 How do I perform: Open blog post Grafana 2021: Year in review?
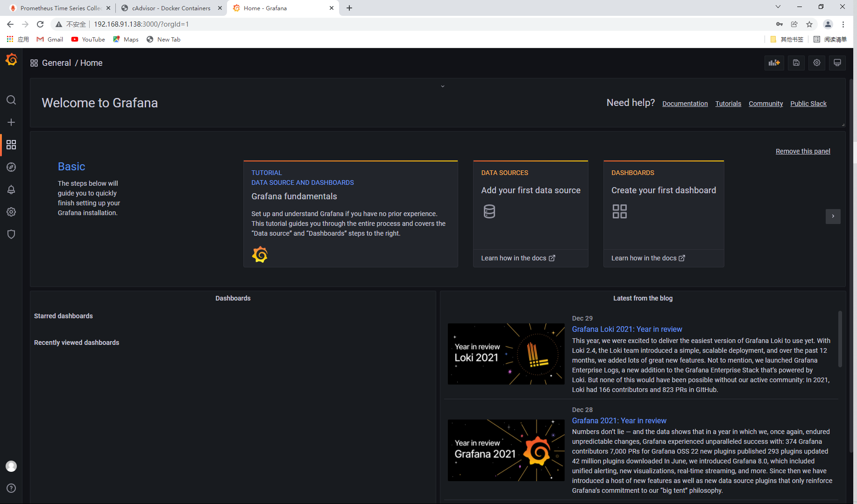pyautogui.click(x=619, y=420)
